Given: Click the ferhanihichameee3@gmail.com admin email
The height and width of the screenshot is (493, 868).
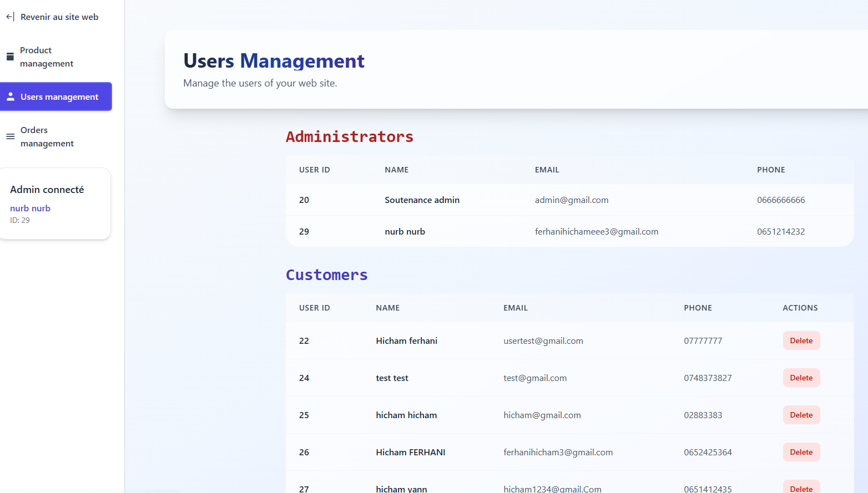Looking at the screenshot, I should tap(596, 231).
